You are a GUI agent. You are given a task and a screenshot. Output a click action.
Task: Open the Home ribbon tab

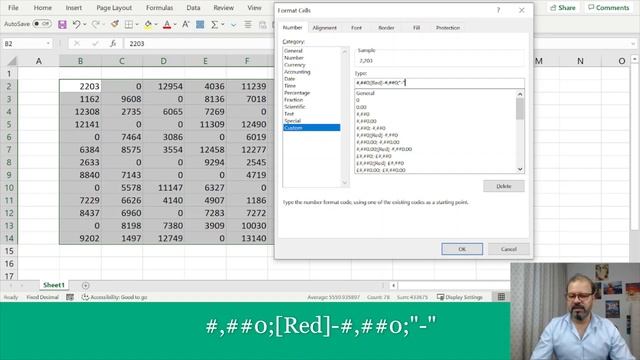click(42, 8)
